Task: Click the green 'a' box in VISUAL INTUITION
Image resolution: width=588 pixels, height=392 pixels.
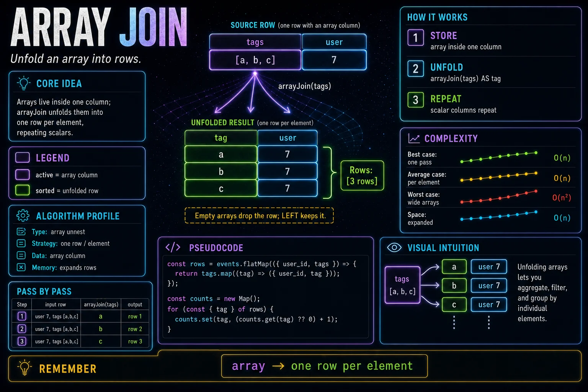Action: [454, 267]
